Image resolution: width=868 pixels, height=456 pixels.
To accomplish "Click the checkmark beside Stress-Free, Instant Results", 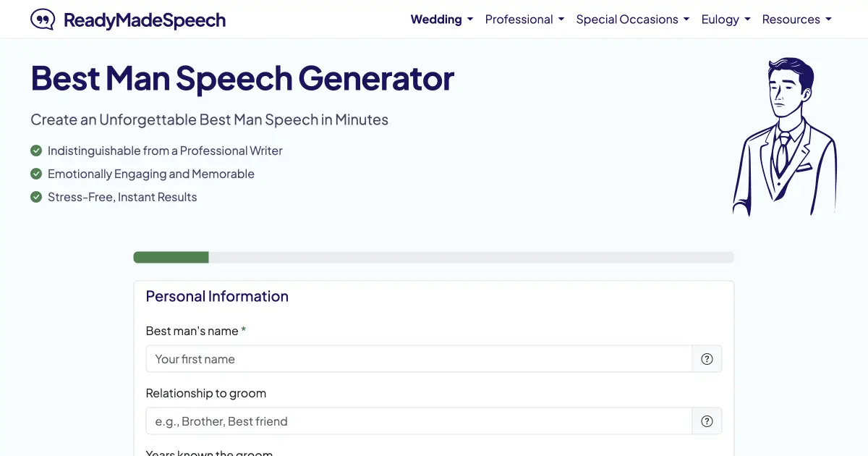I will tap(36, 197).
